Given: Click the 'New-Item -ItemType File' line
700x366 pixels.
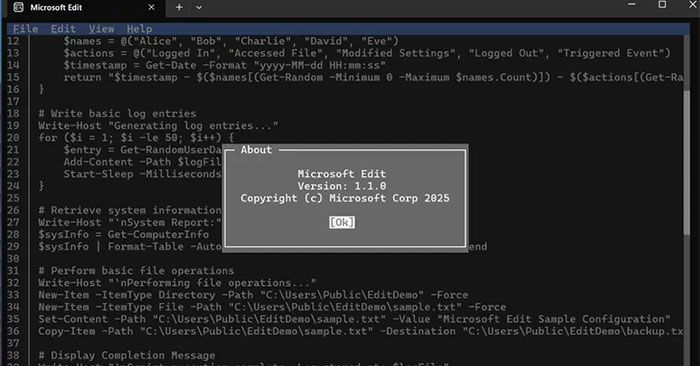Looking at the screenshot, I should click(272, 307).
